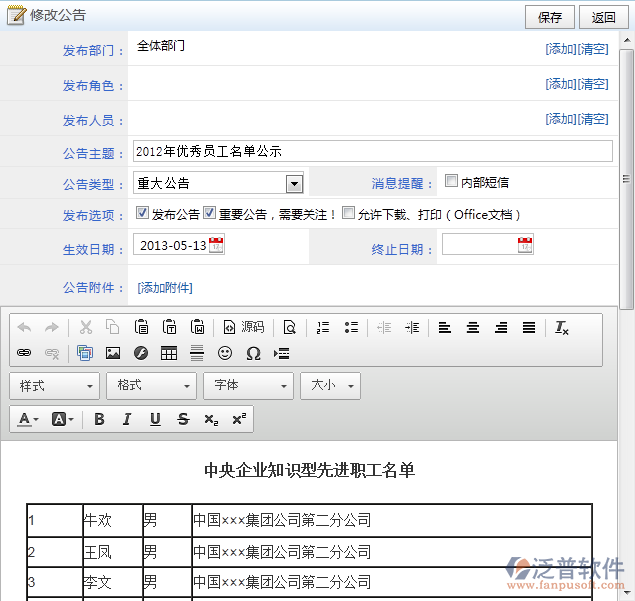Insert a smiley emoticon
635x601 pixels.
coord(225,353)
